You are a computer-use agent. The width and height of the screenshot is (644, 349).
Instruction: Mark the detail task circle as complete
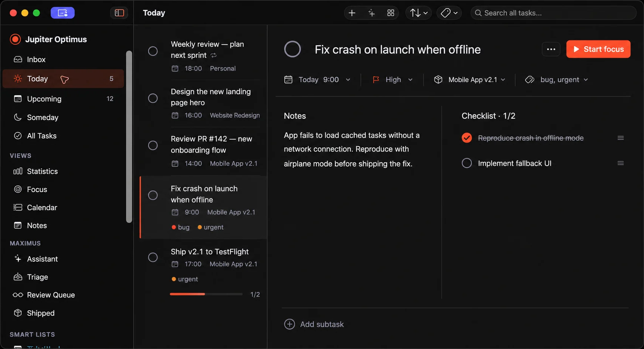pos(293,49)
